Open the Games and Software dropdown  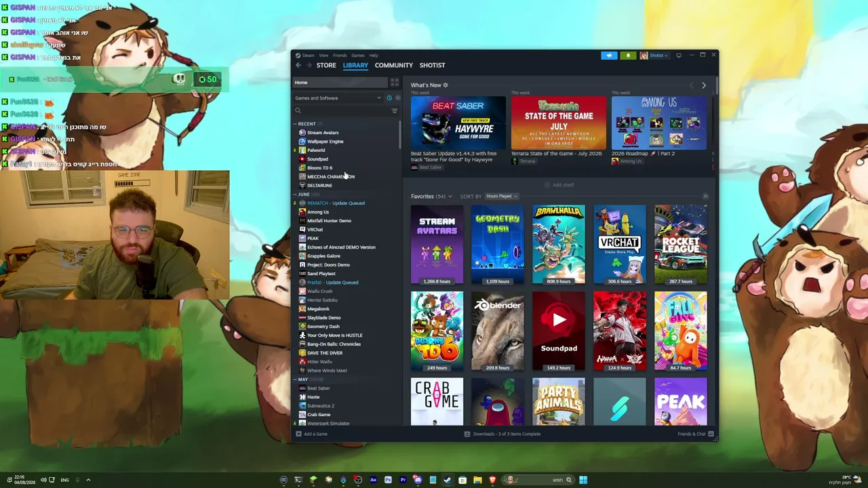coord(339,98)
